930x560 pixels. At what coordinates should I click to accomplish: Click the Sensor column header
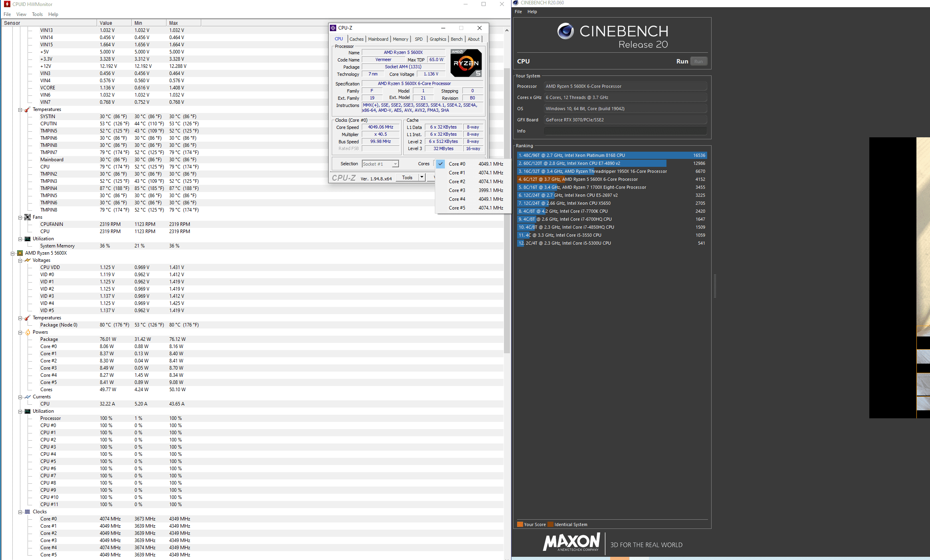(49, 23)
